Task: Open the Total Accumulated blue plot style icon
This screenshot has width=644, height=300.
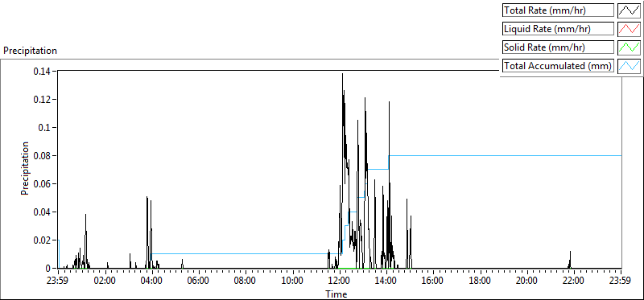Action: point(629,66)
